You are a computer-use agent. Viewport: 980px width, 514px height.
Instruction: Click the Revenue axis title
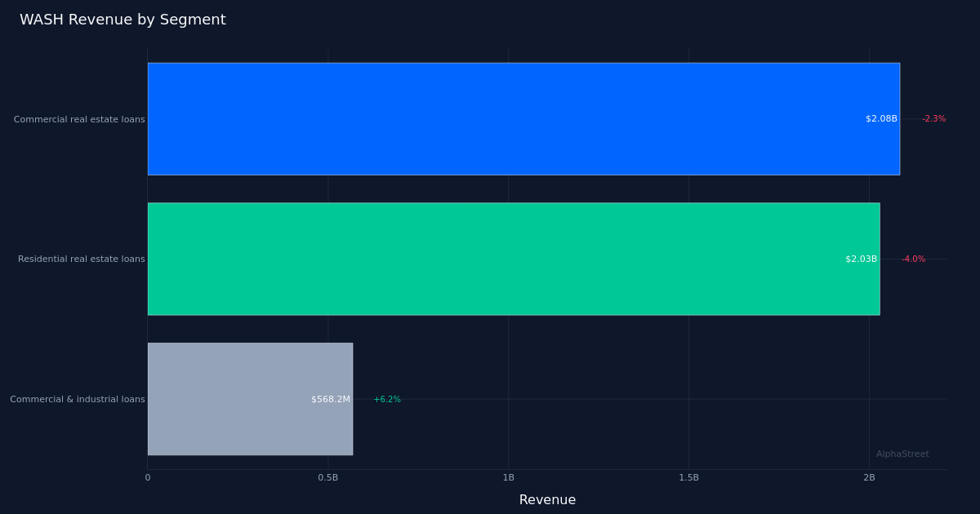click(547, 499)
